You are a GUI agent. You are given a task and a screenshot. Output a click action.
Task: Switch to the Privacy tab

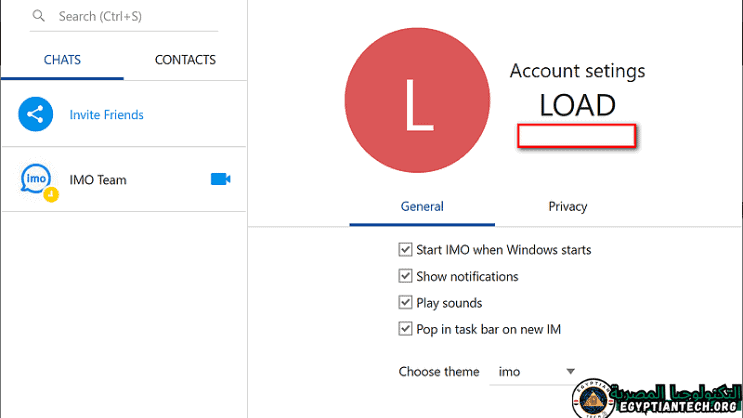coord(567,207)
